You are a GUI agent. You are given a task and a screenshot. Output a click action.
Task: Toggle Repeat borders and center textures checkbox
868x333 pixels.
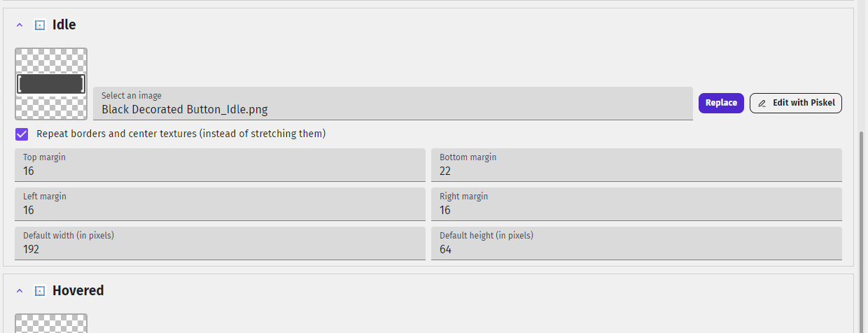pyautogui.click(x=22, y=134)
